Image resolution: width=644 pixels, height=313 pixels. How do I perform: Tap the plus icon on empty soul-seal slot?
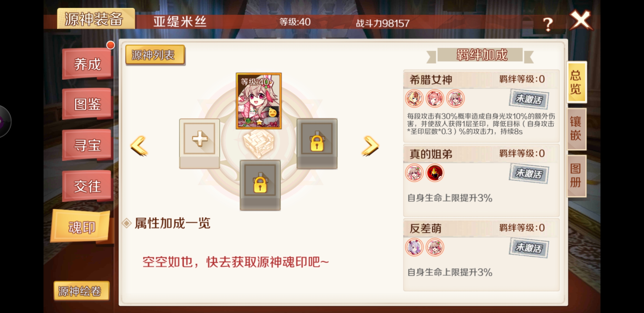[200, 139]
